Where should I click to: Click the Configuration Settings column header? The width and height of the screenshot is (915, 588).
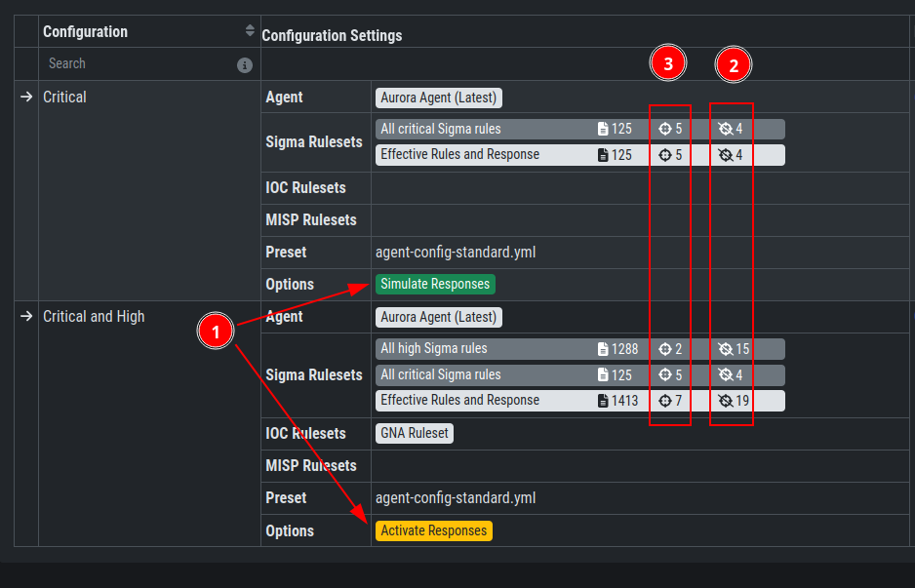[x=332, y=35]
